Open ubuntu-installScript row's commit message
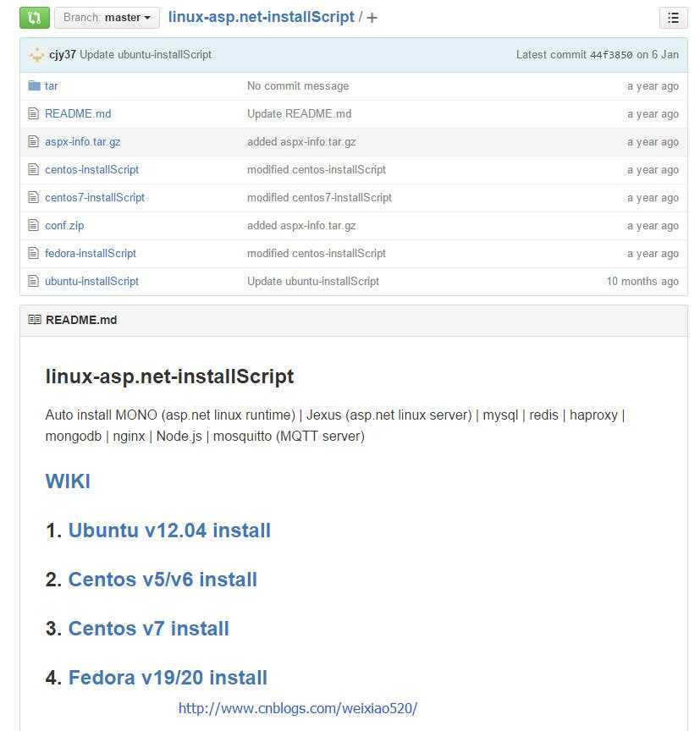This screenshot has height=731, width=700. tap(313, 282)
